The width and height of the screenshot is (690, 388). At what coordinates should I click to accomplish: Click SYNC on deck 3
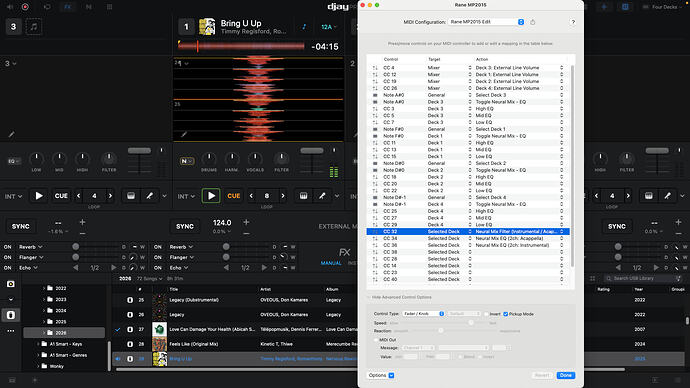click(21, 226)
